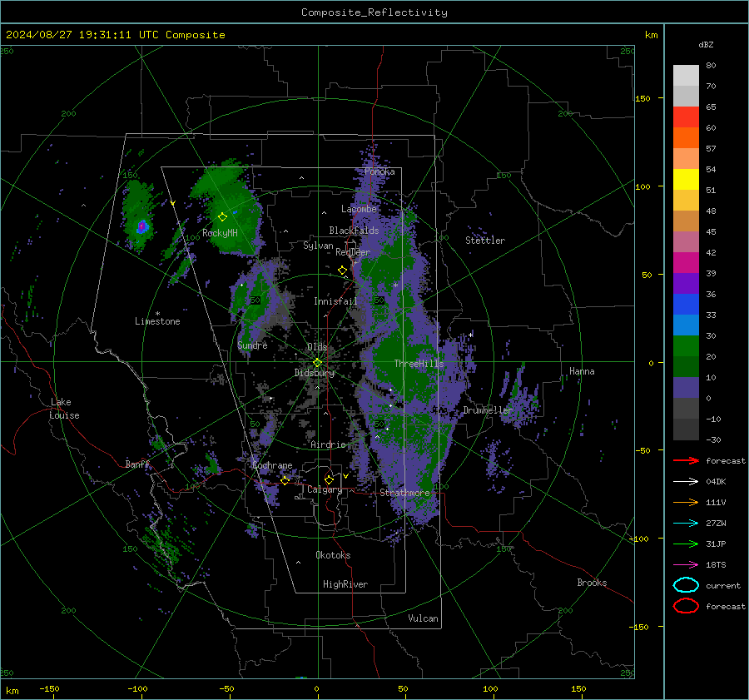Click the magenta 18TS arrow icon
This screenshot has height=700, width=749.
point(686,565)
